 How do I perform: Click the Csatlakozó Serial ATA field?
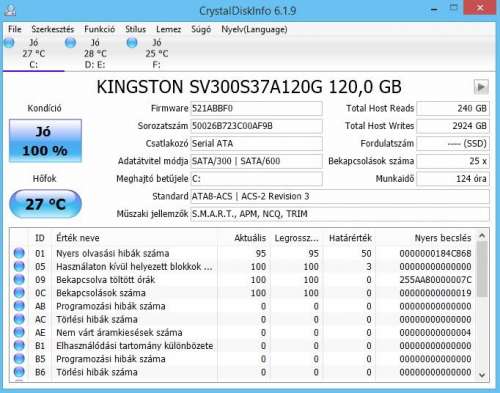(x=256, y=144)
